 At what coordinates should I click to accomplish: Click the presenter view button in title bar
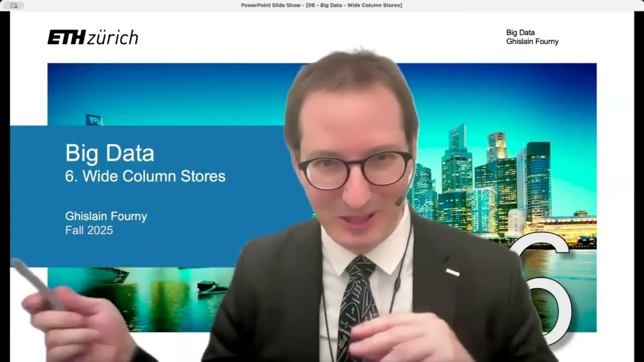(14, 5)
